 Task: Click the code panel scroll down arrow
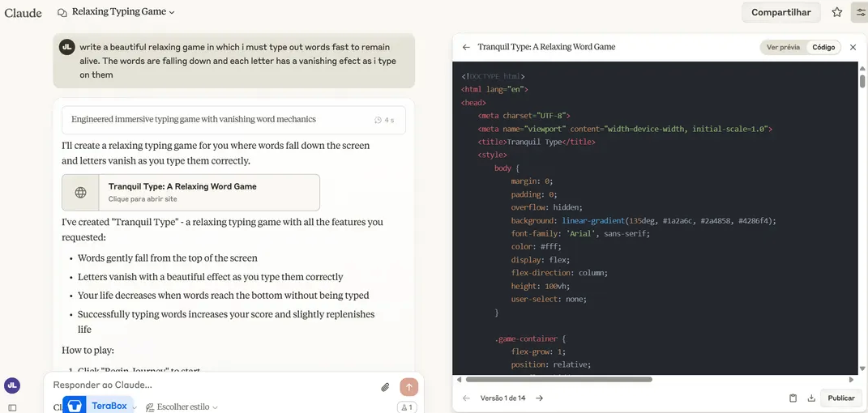pos(862,368)
